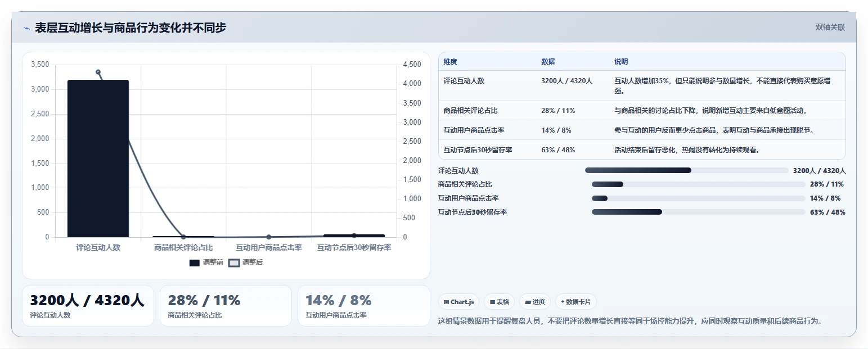Click the 互动节点后30秒留存率 x-axis label
Image resolution: width=868 pixels, height=349 pixels.
(x=354, y=247)
